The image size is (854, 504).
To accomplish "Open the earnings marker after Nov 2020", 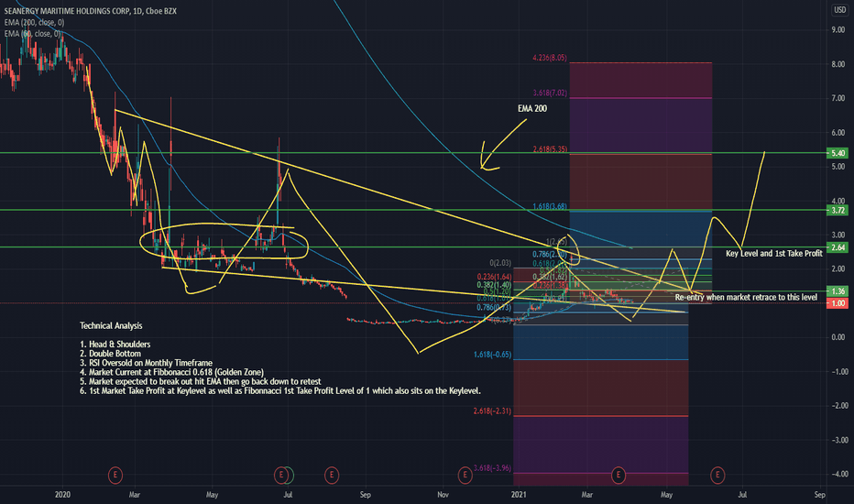I will point(465,475).
